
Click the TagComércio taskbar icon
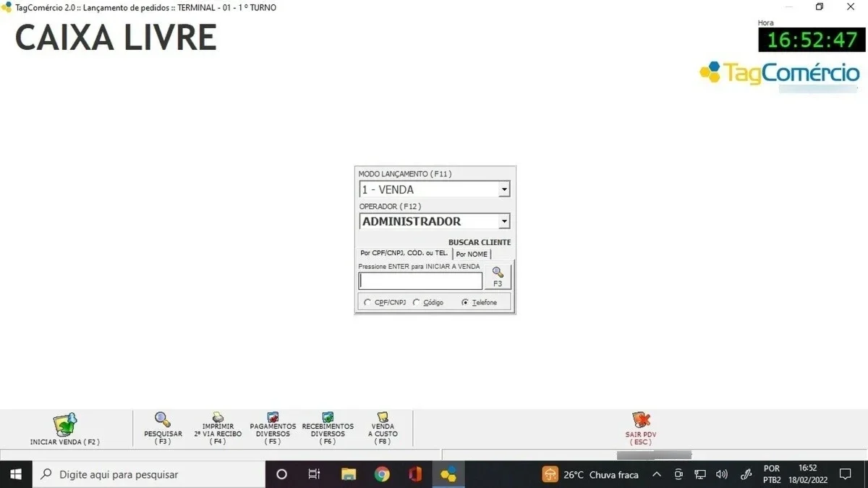448,474
